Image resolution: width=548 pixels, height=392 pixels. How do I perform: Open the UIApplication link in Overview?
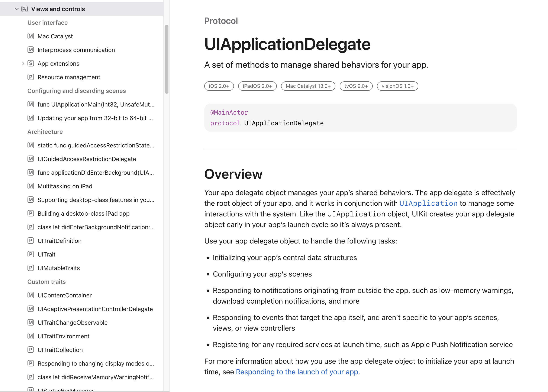tap(428, 203)
